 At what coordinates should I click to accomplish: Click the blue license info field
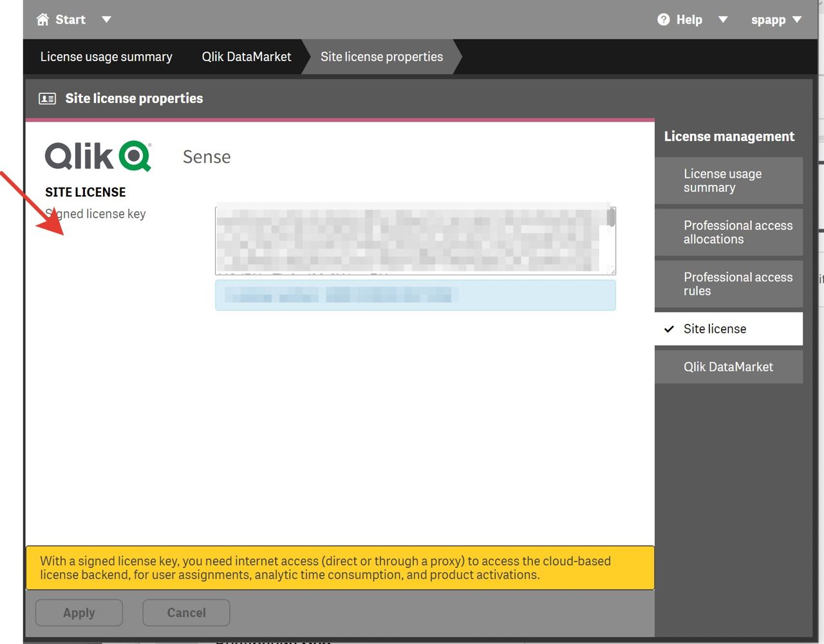(x=415, y=295)
